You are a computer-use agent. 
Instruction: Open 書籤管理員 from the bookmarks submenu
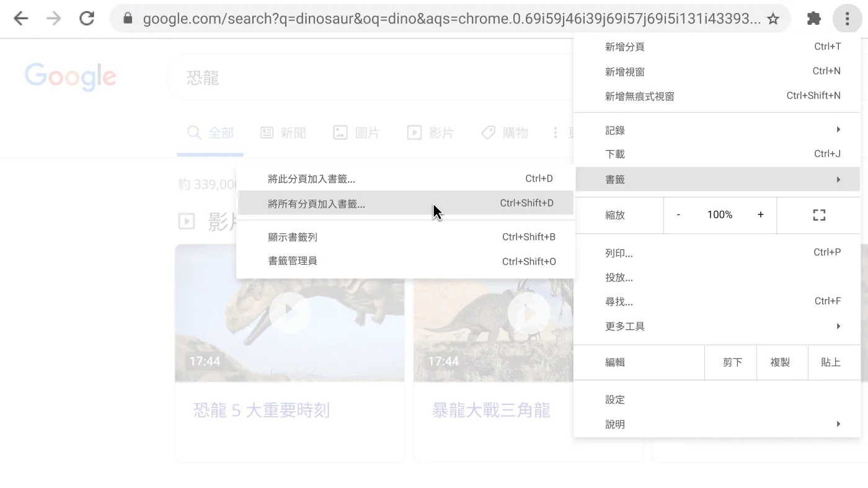click(x=291, y=261)
